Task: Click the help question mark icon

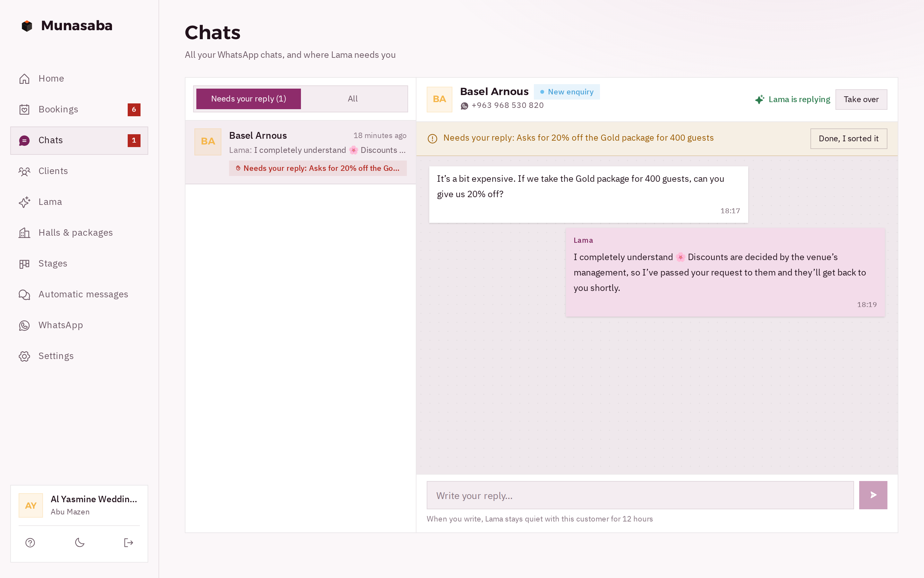Action: (x=30, y=542)
